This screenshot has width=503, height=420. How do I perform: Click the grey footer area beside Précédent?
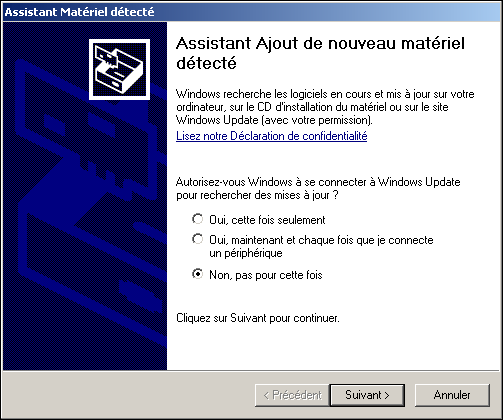pyautogui.click(x=128, y=395)
